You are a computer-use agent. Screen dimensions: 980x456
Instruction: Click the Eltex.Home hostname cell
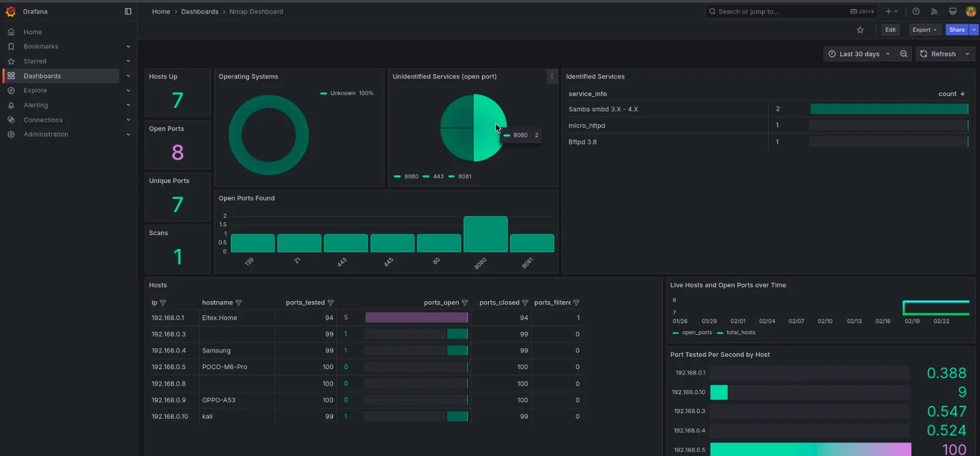pos(237,318)
